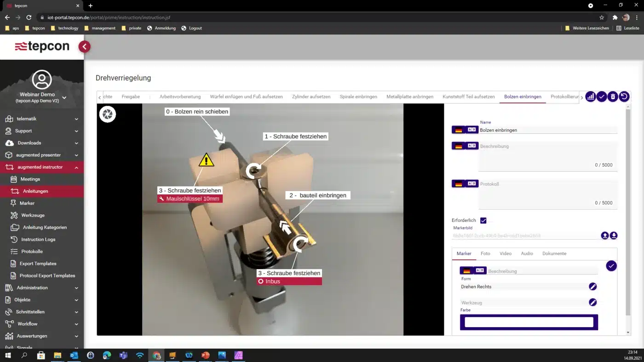Click the statistics bar chart icon
The height and width of the screenshot is (362, 644).
click(591, 97)
